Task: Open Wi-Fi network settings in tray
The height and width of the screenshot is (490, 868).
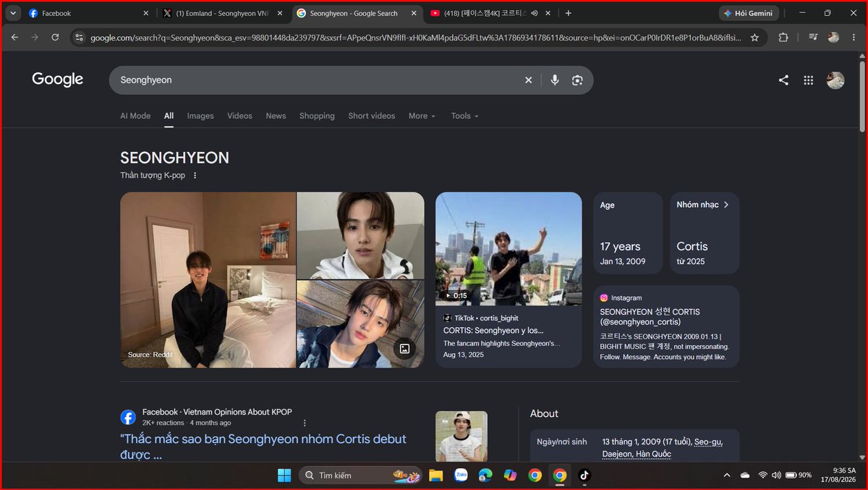Action: coord(762,475)
